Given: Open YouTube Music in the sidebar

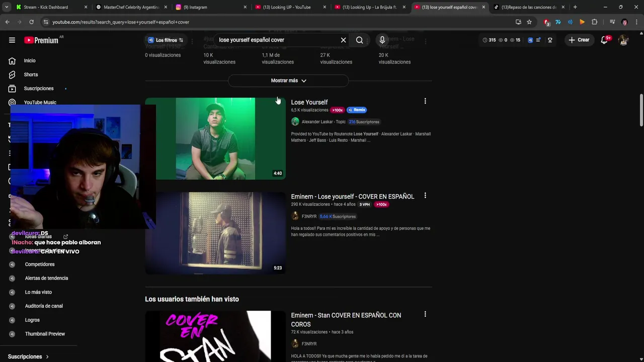Looking at the screenshot, I should (40, 102).
